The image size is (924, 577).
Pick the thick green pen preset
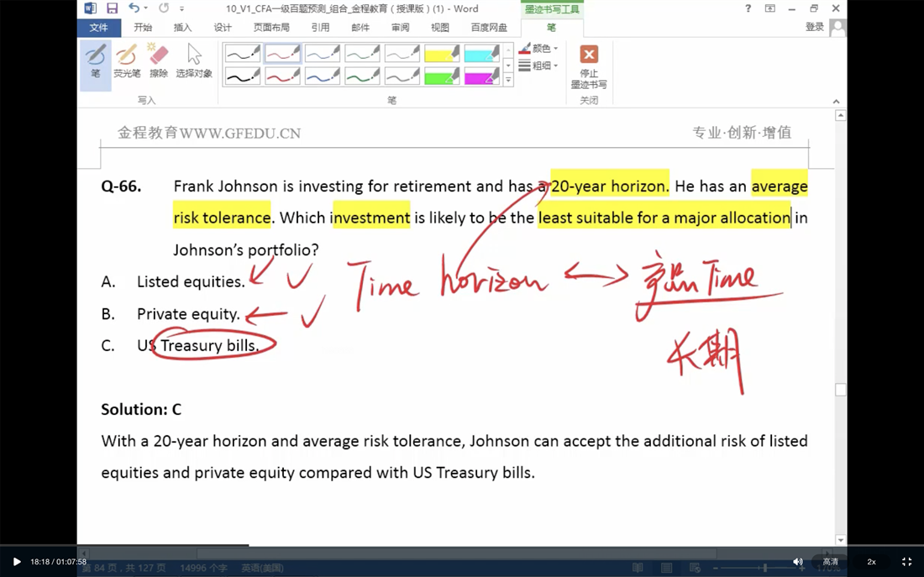362,76
